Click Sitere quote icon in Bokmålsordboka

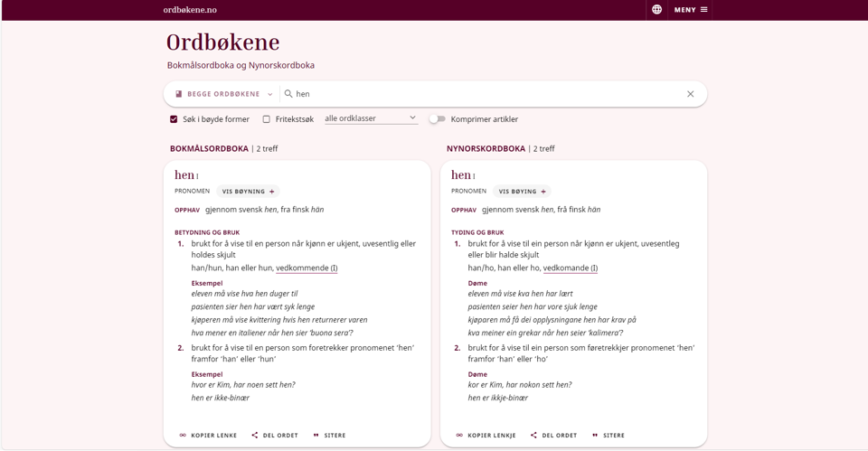(x=316, y=436)
